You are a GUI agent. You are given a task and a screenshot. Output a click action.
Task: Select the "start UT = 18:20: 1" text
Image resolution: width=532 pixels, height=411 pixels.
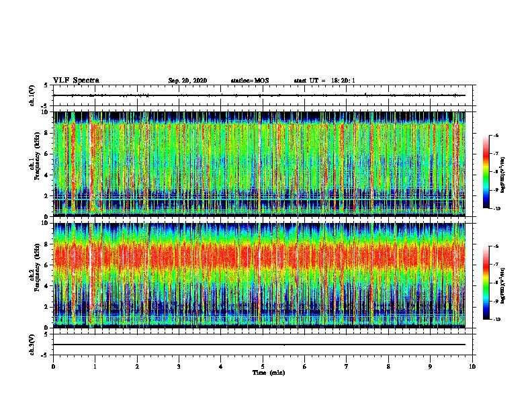(324, 81)
